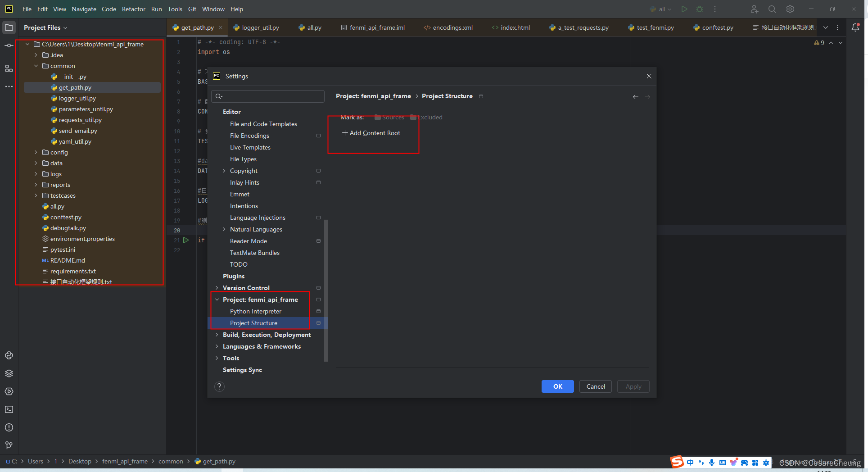This screenshot has width=868, height=472.
Task: Expand the testcases folder
Action: coord(36,195)
